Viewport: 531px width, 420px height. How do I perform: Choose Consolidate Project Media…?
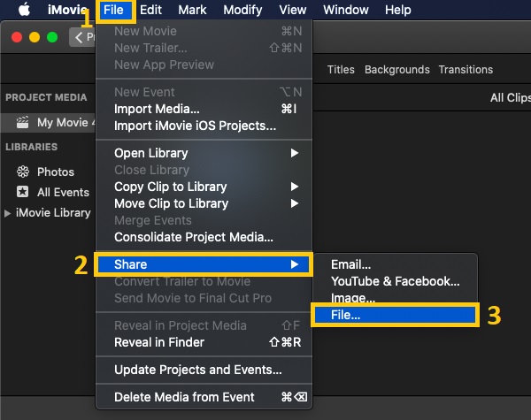click(204, 237)
